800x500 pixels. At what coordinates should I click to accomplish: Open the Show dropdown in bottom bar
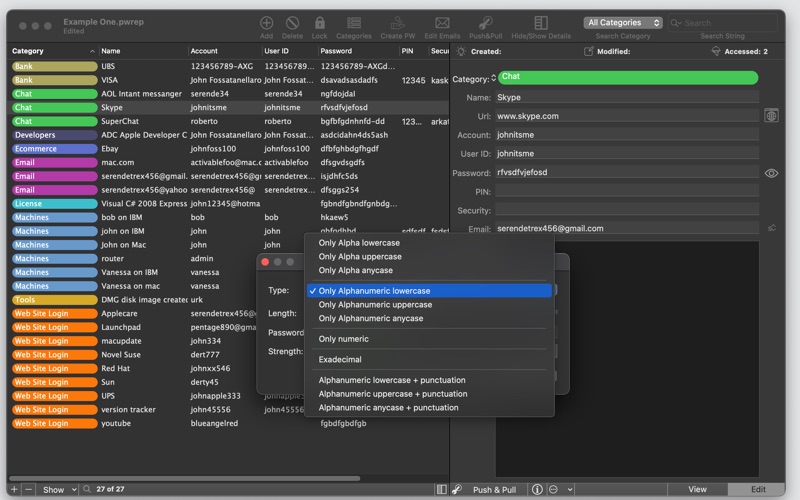[x=58, y=489]
